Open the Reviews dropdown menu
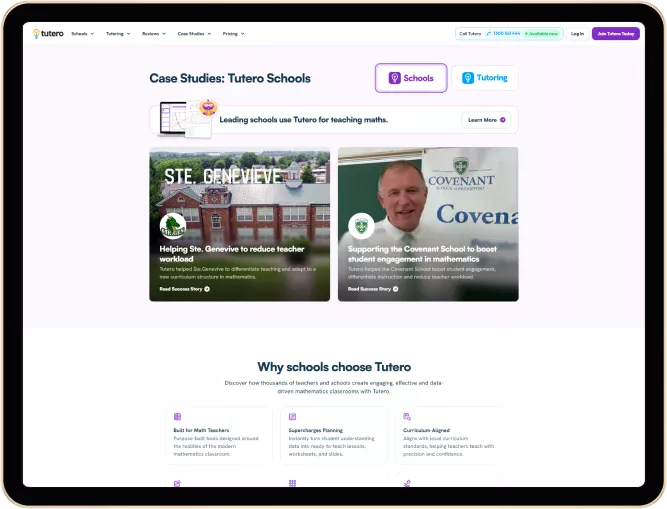Screen dimensions: 667x509 coord(153,33)
